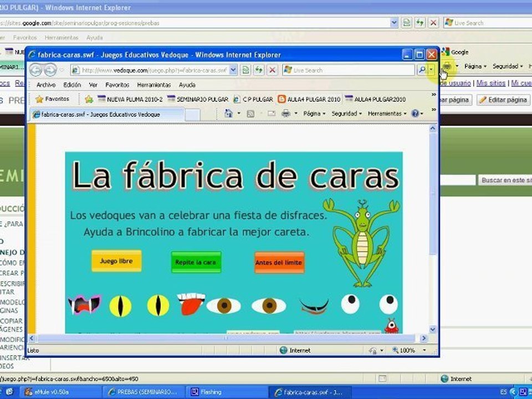This screenshot has width=532, height=399.
Task: Click the Stop X in the background browser window
Action: tap(433, 23)
